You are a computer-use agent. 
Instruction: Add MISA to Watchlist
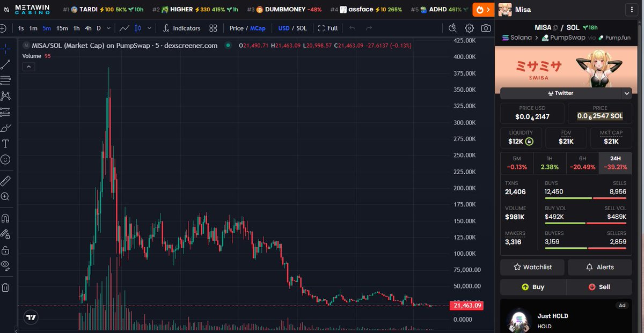click(532, 267)
